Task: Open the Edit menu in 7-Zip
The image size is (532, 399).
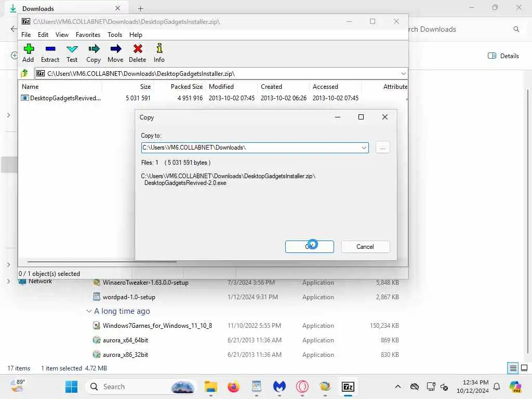Action: pos(43,35)
